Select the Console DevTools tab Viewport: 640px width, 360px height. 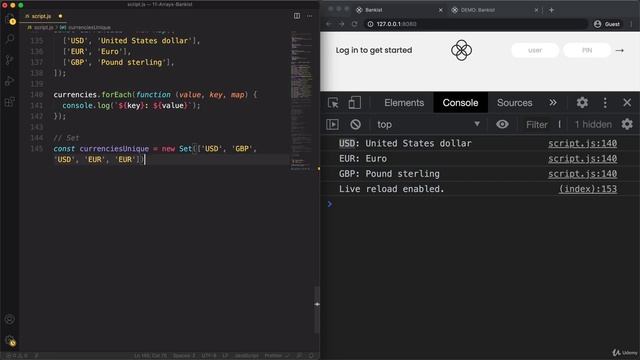(x=460, y=102)
